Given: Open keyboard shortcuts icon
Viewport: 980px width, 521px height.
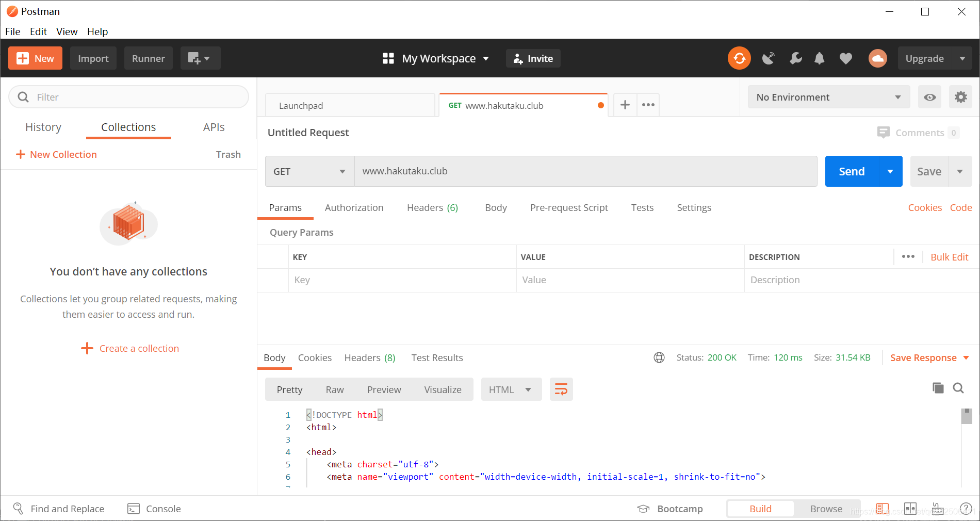Looking at the screenshot, I should tap(937, 509).
